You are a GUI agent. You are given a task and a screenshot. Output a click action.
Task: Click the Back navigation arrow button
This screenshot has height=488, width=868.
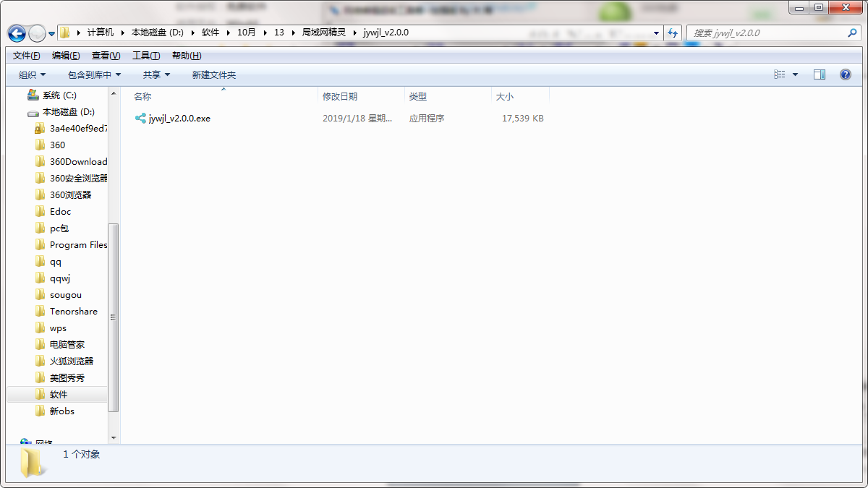(x=17, y=33)
